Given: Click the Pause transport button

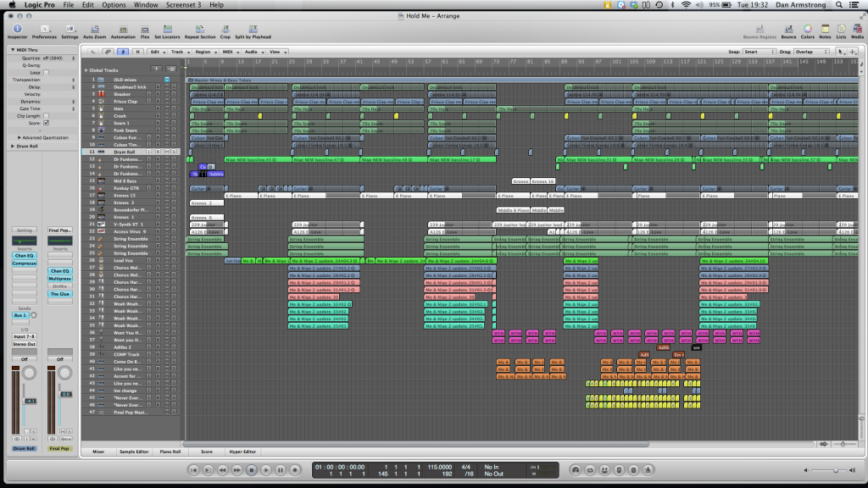Looking at the screenshot, I should click(x=281, y=469).
